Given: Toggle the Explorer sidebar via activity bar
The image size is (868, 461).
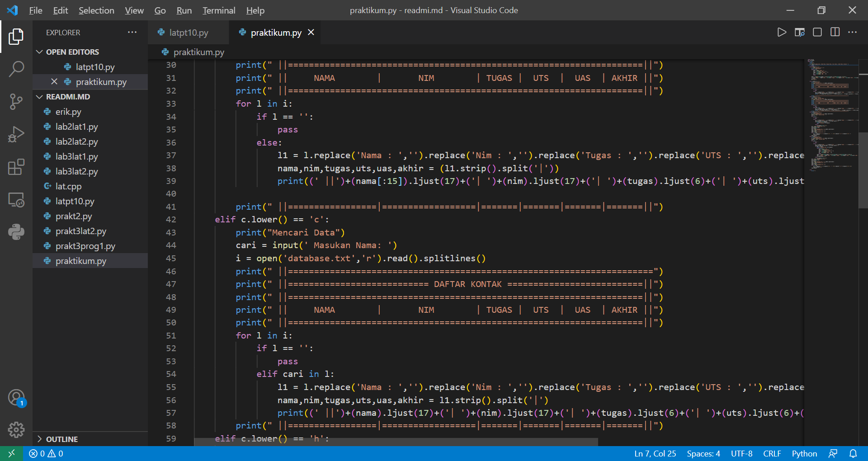Looking at the screenshot, I should [x=16, y=37].
